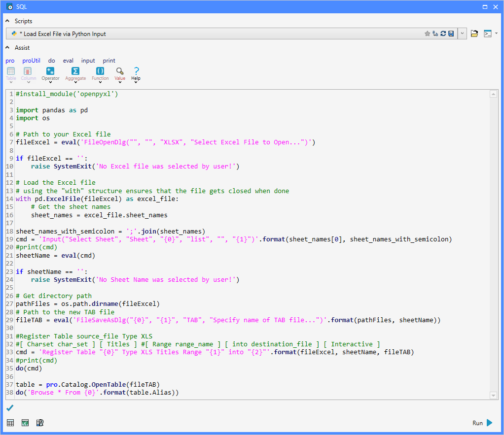Screen dimensions: 504x435
Task: Open the script name dropdown list
Action: (463, 34)
